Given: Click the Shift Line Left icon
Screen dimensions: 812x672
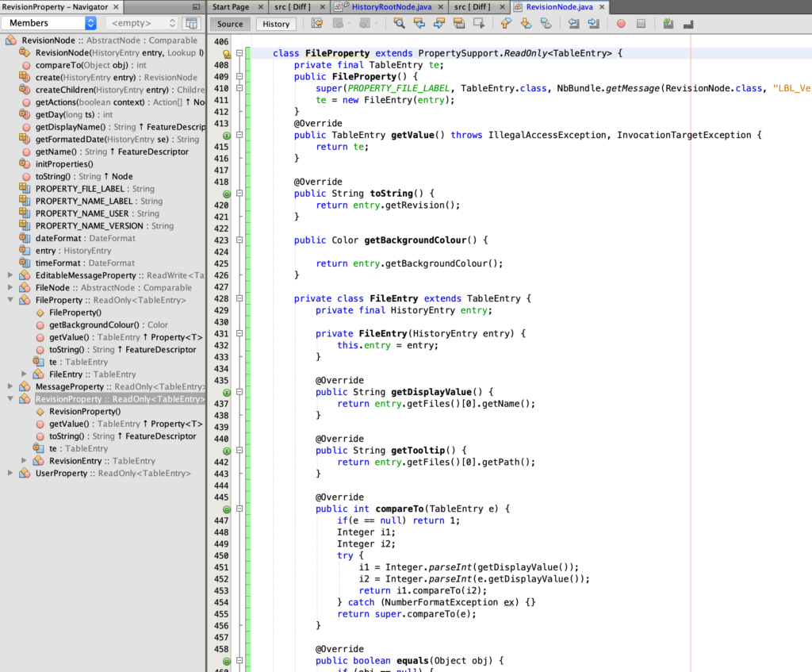Looking at the screenshot, I should pos(574,24).
